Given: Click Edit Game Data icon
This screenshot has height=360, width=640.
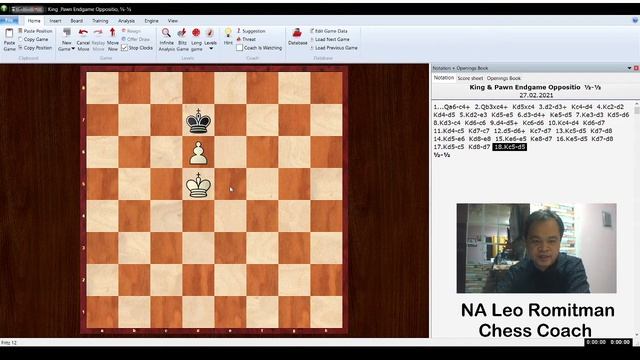Looking at the screenshot, I should tap(312, 31).
